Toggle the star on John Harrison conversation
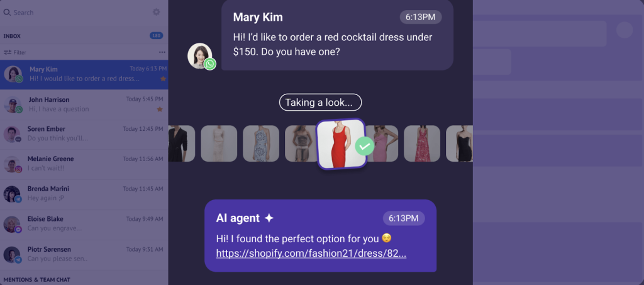Image resolution: width=644 pixels, height=285 pixels. click(160, 109)
